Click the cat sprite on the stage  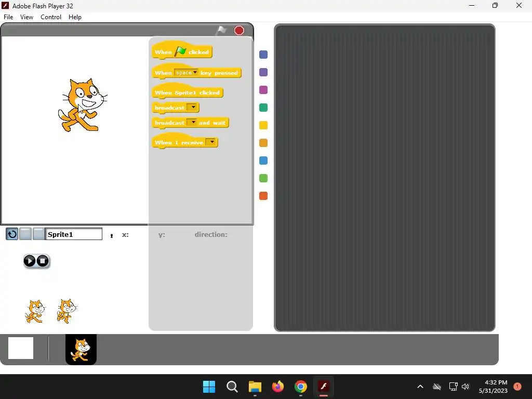83,105
